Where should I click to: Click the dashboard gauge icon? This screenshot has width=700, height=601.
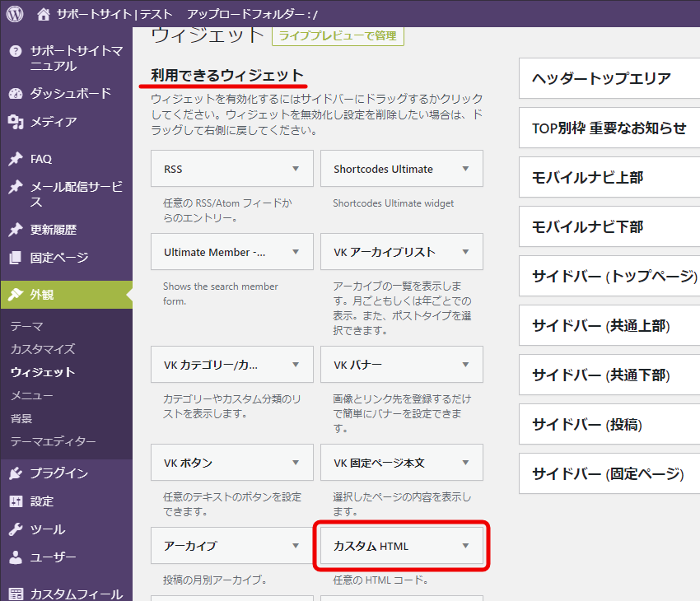tap(16, 94)
